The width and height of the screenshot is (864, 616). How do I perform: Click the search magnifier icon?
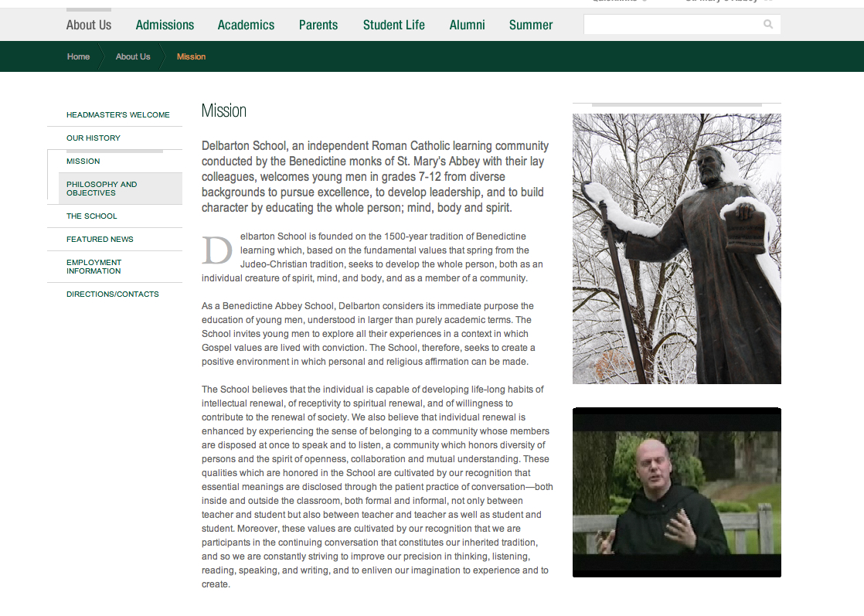click(767, 24)
